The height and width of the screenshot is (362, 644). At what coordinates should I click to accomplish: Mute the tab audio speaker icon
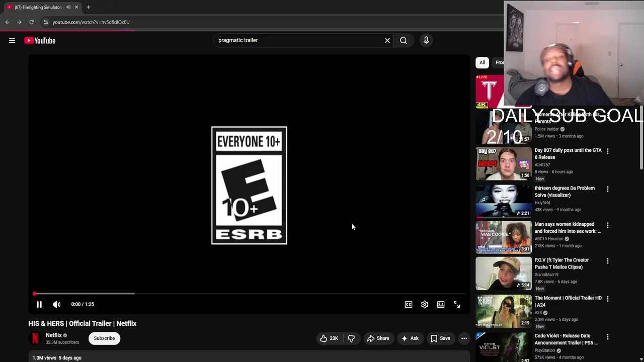68,7
